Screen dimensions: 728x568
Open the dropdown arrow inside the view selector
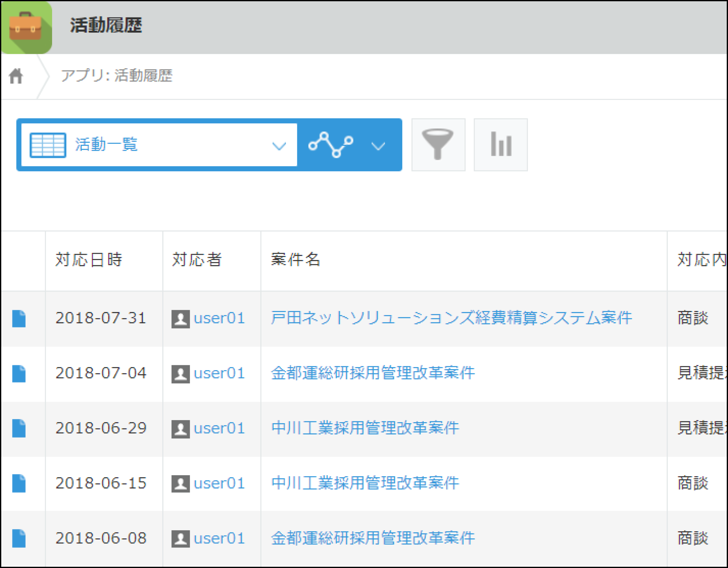pyautogui.click(x=279, y=146)
